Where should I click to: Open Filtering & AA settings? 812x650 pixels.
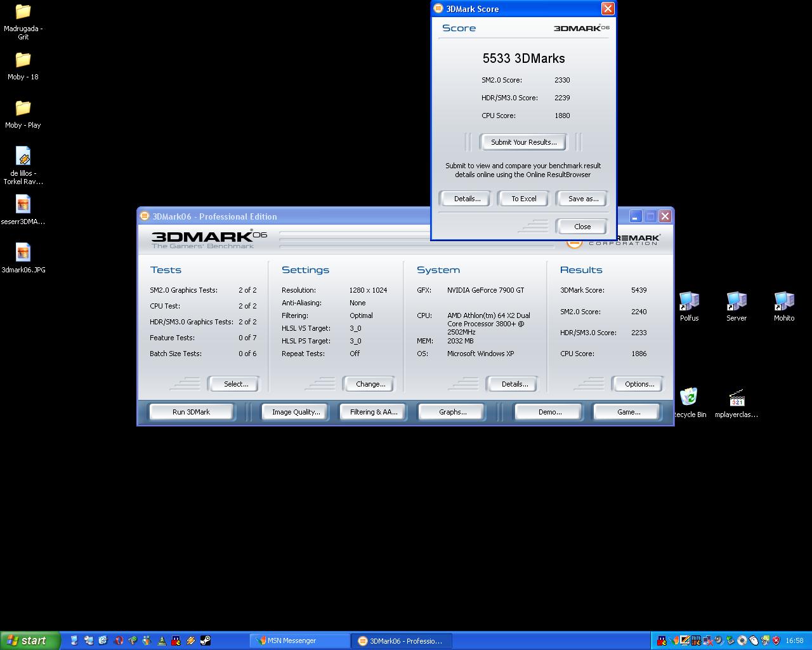coord(373,412)
